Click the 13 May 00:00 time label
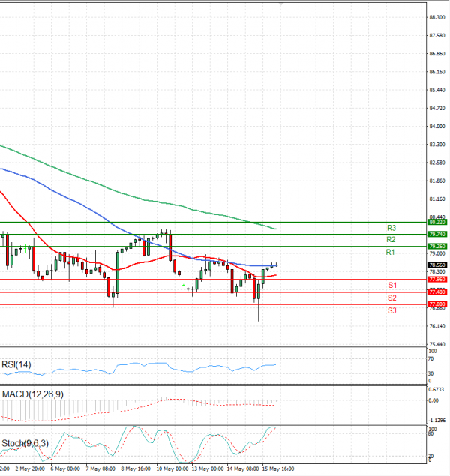450x476 pixels. (208, 469)
